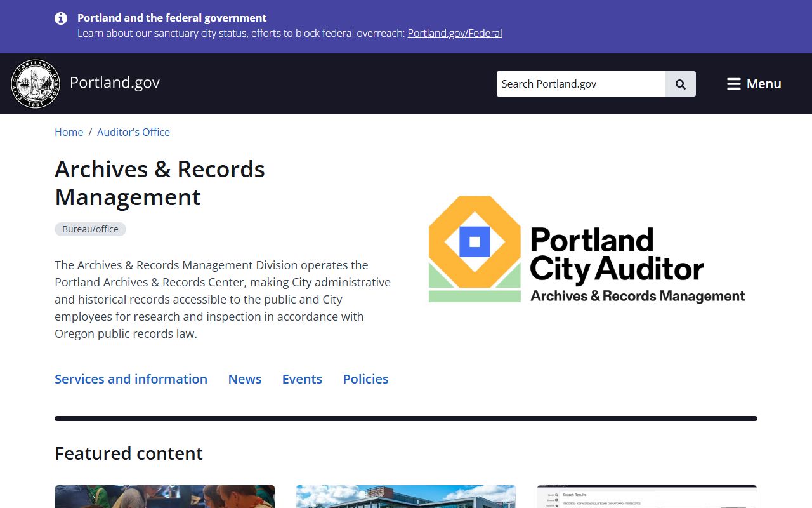Focus the Search Portland.gov field
Image resolution: width=812 pixels, height=508 pixels.
pos(581,84)
